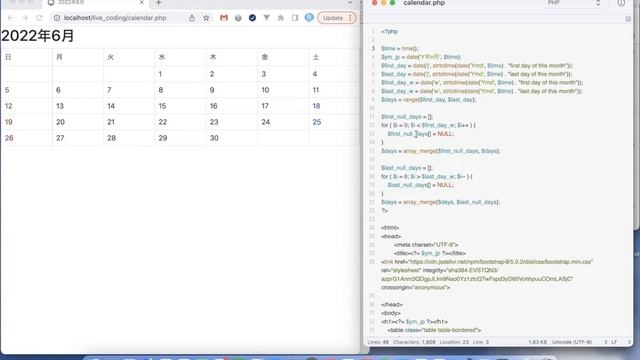Click calendar day 19

pyautogui.click(x=9, y=122)
